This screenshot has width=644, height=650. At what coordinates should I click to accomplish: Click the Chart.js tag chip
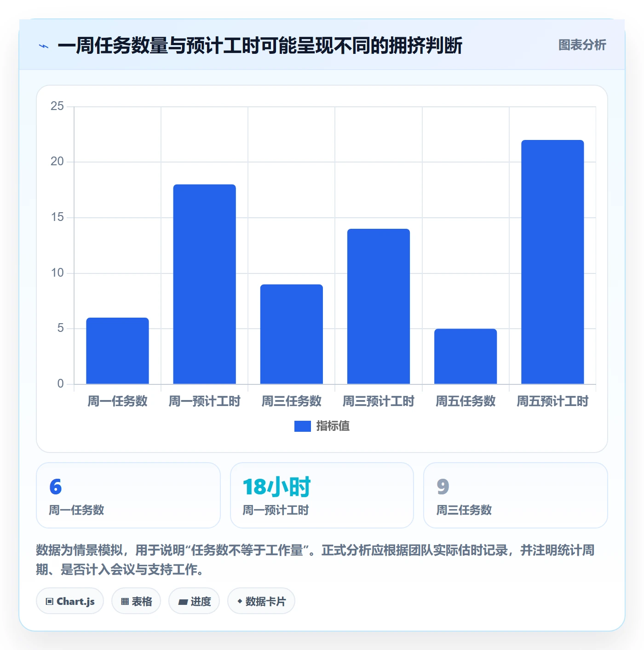coord(70,601)
